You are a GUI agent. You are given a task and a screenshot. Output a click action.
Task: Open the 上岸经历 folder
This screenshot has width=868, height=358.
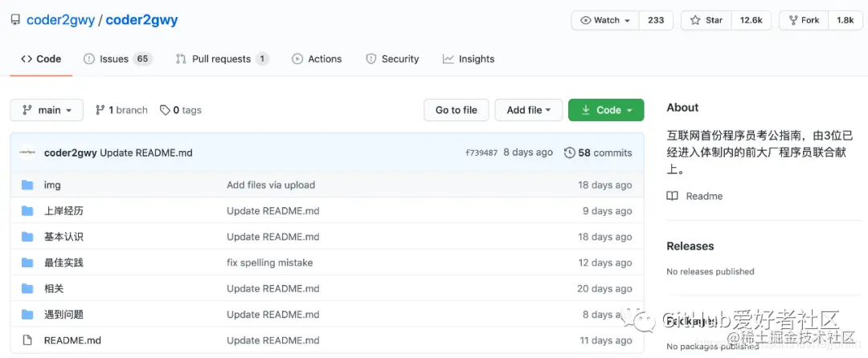point(63,211)
